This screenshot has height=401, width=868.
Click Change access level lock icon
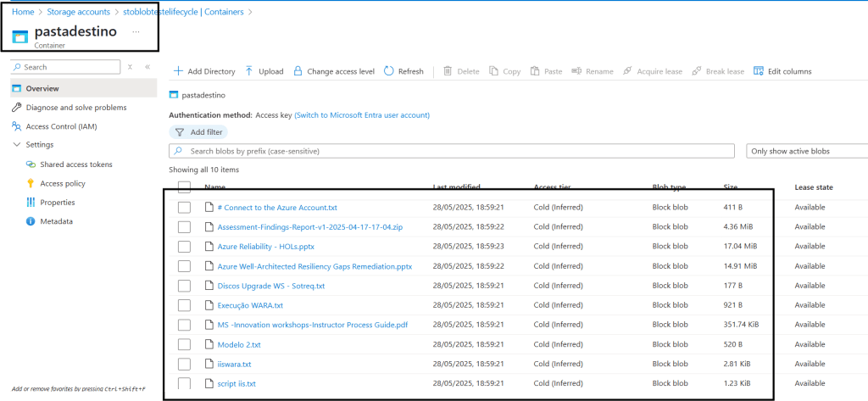click(x=298, y=71)
